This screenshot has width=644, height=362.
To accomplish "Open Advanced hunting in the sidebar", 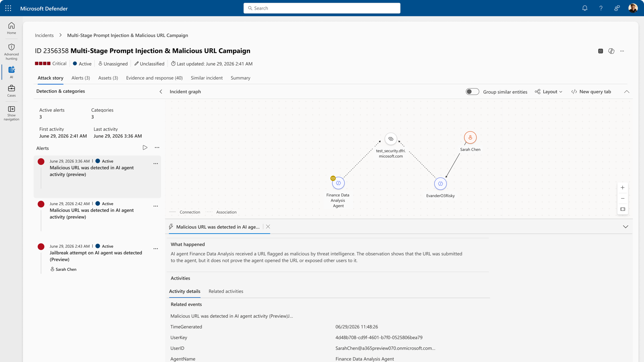I will (11, 52).
